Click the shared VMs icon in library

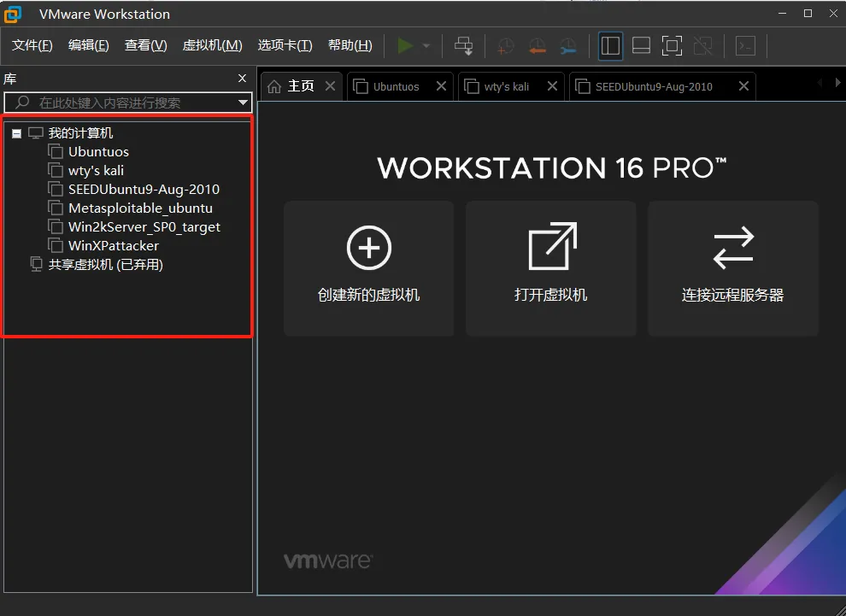[36, 264]
